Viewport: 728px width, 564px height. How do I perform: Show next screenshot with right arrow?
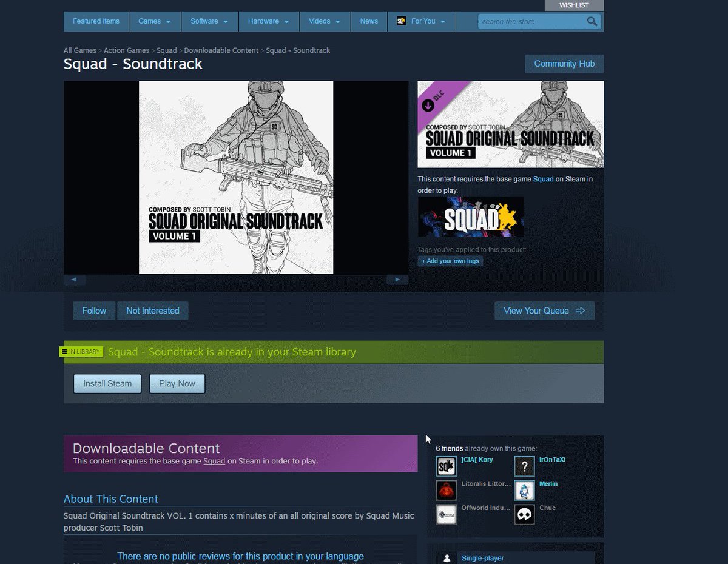[397, 280]
